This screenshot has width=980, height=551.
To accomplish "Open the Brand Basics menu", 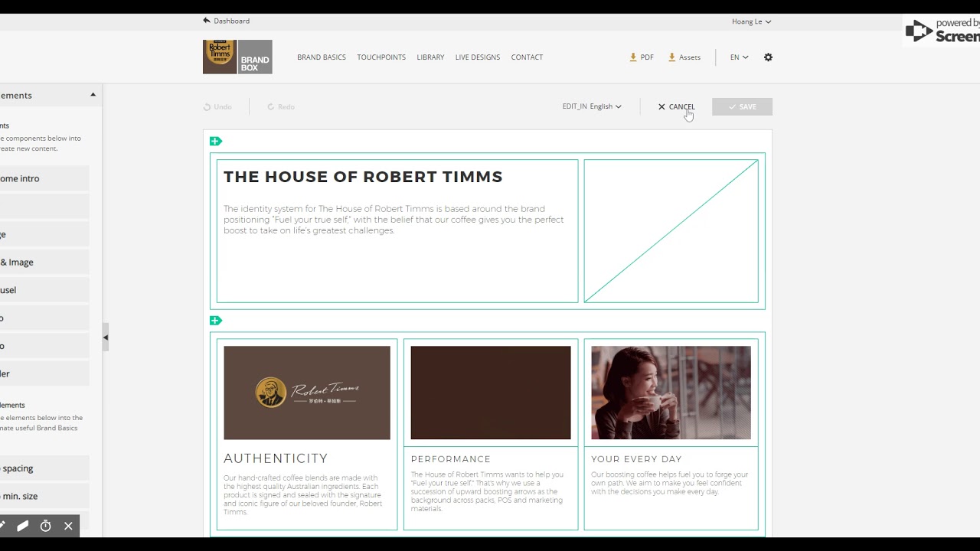I will (x=322, y=57).
